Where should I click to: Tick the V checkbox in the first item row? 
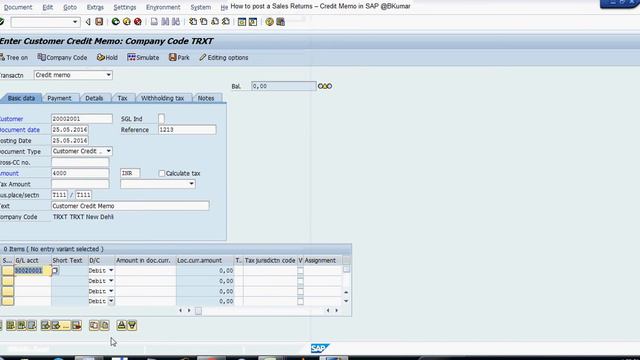click(300, 270)
